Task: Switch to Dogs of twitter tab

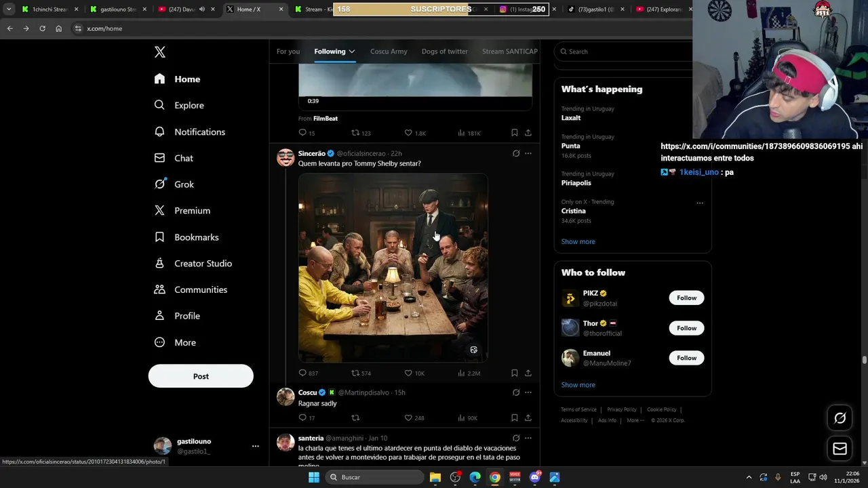Action: pyautogui.click(x=445, y=52)
